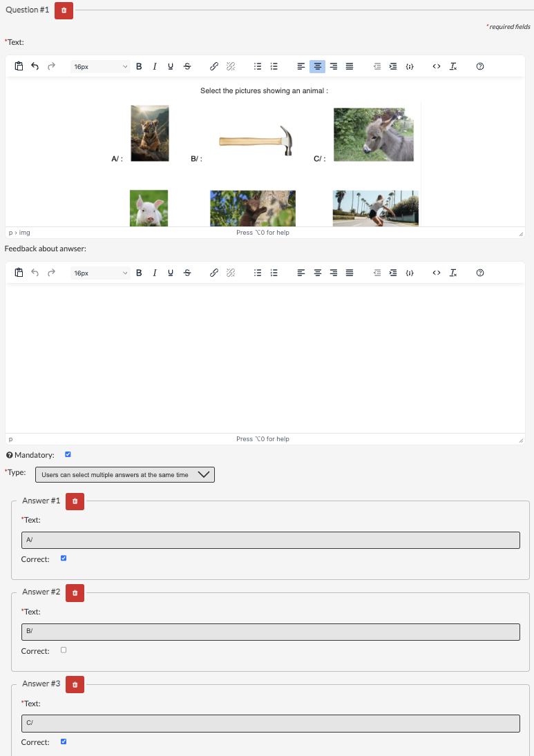Insert link in the question Text editor
This screenshot has height=756, width=534.
tap(214, 66)
